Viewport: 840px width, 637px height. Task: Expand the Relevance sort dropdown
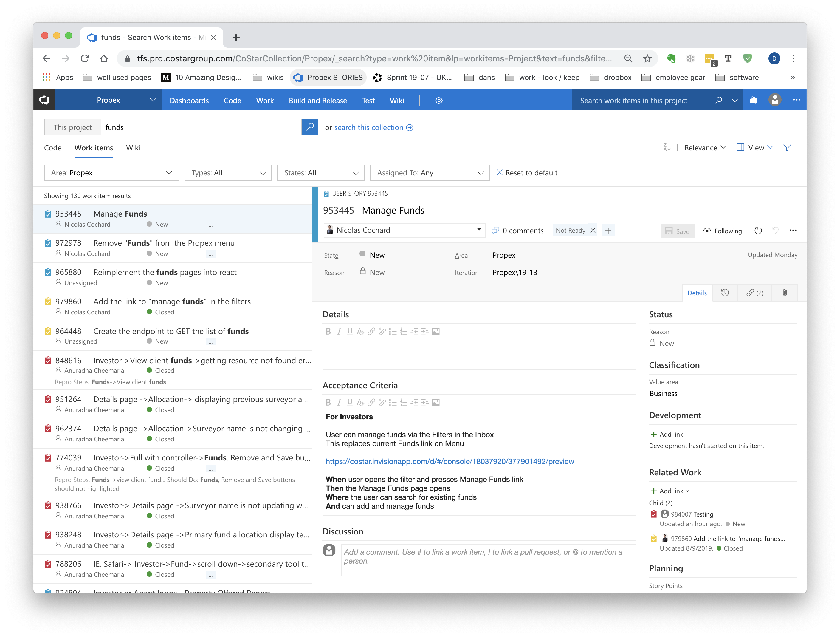tap(705, 147)
